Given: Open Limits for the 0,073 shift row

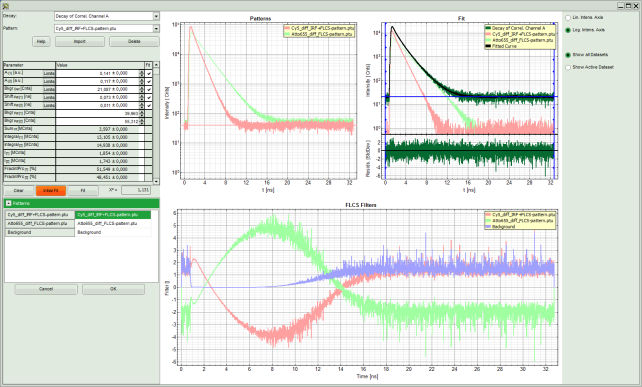Looking at the screenshot, I should [49, 97].
